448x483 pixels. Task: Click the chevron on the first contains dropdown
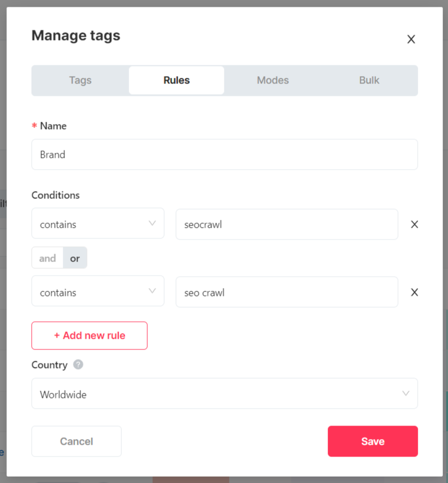coord(152,224)
